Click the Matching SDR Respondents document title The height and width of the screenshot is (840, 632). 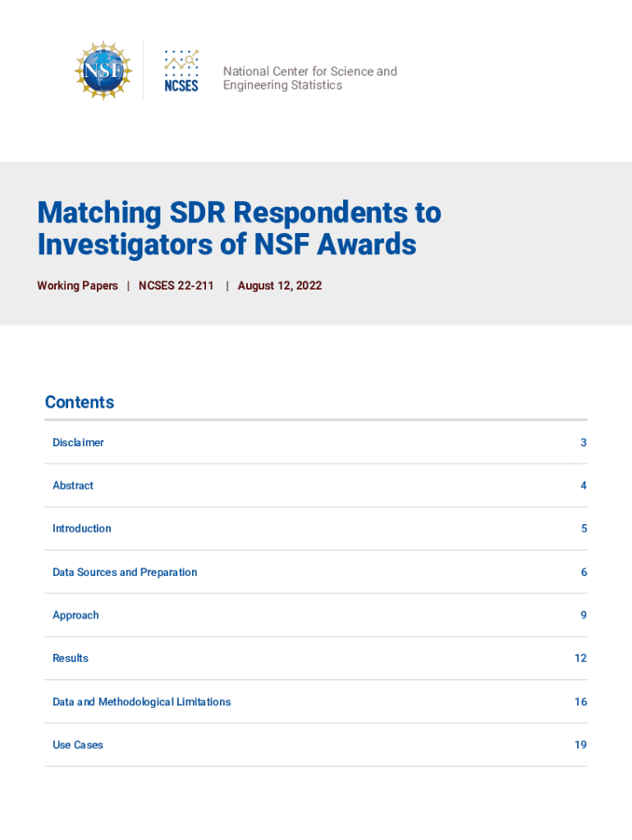pyautogui.click(x=239, y=228)
